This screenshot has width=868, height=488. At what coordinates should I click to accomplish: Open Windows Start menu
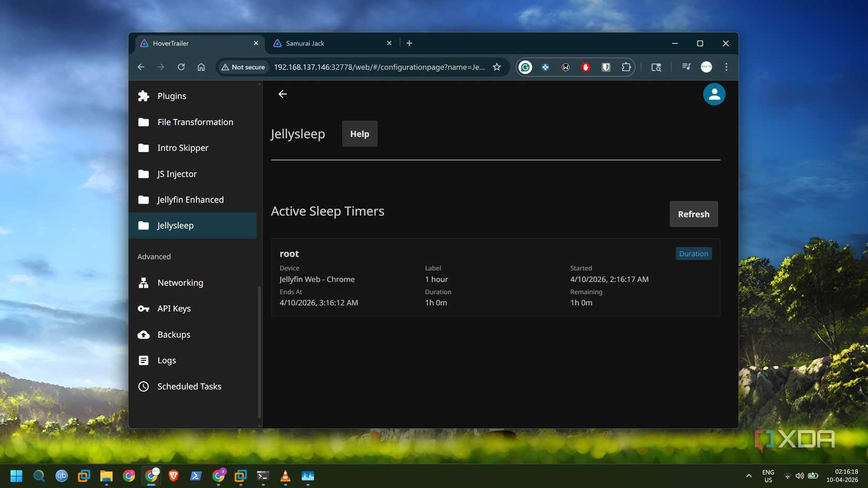16,476
